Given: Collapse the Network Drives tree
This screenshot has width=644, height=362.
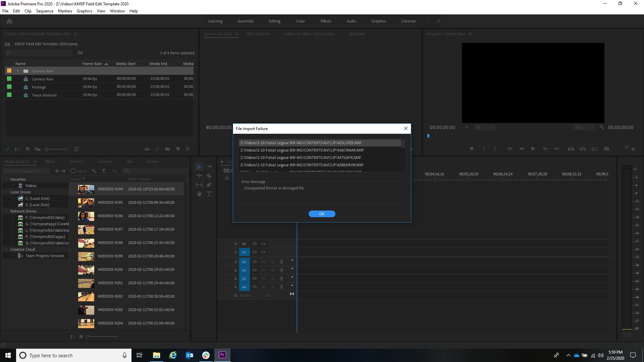Looking at the screenshot, I should click(x=6, y=211).
